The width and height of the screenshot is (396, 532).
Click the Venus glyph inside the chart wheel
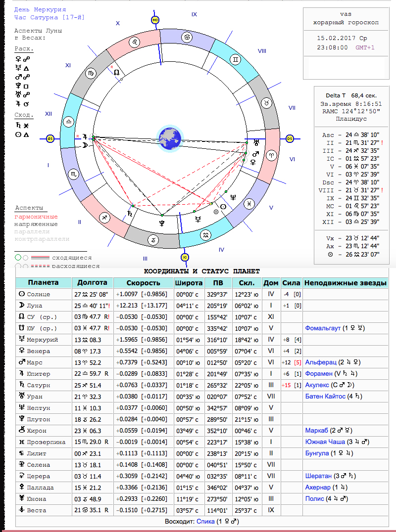click(x=252, y=163)
